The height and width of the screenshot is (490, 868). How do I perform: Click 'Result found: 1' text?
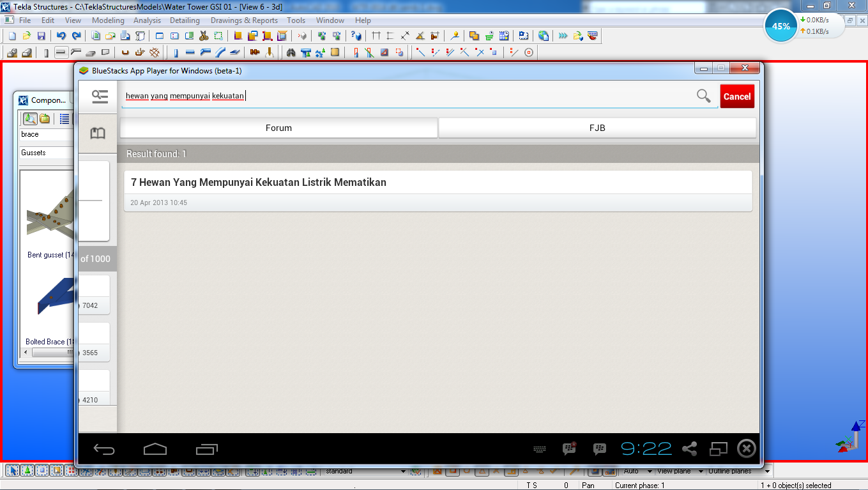pos(156,154)
